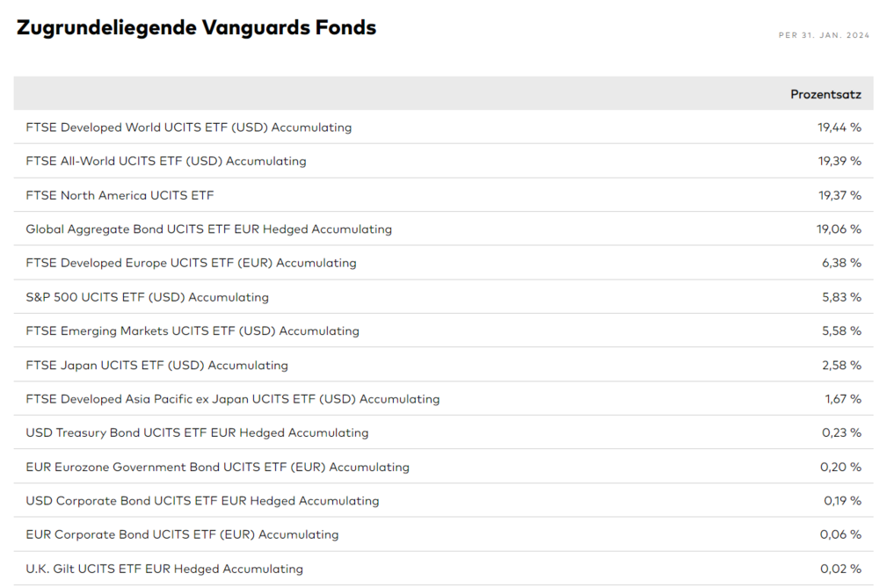Select FTSE Developed Europe UCITS ETF
The width and height of the screenshot is (879, 588).
(x=191, y=263)
